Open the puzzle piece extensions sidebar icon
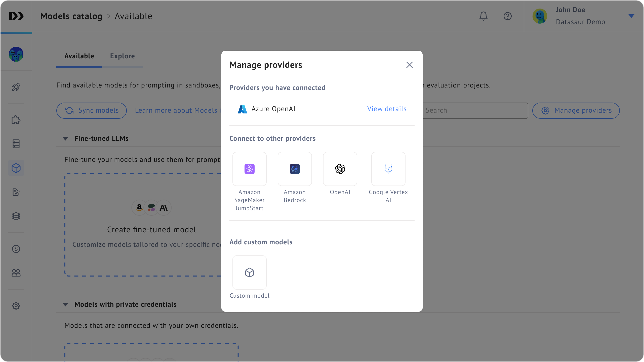This screenshot has height=362, width=644. pyautogui.click(x=16, y=120)
